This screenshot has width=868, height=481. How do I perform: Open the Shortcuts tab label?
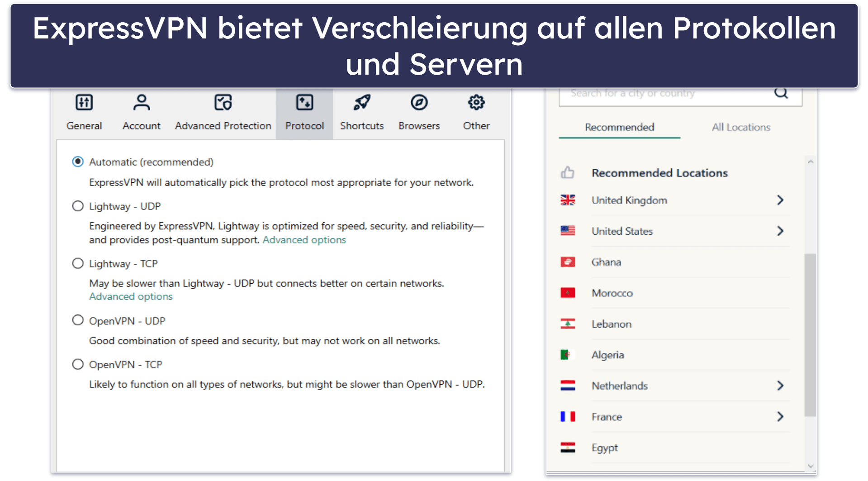[362, 126]
